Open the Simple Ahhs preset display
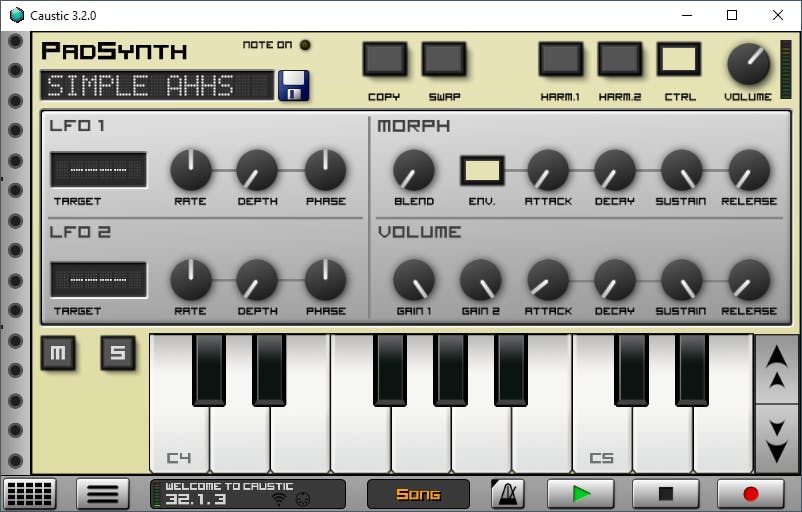802x512 pixels. click(x=158, y=85)
